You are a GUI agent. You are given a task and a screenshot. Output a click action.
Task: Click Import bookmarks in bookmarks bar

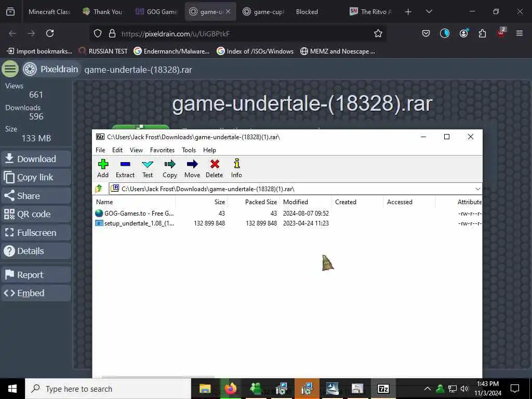39,51
